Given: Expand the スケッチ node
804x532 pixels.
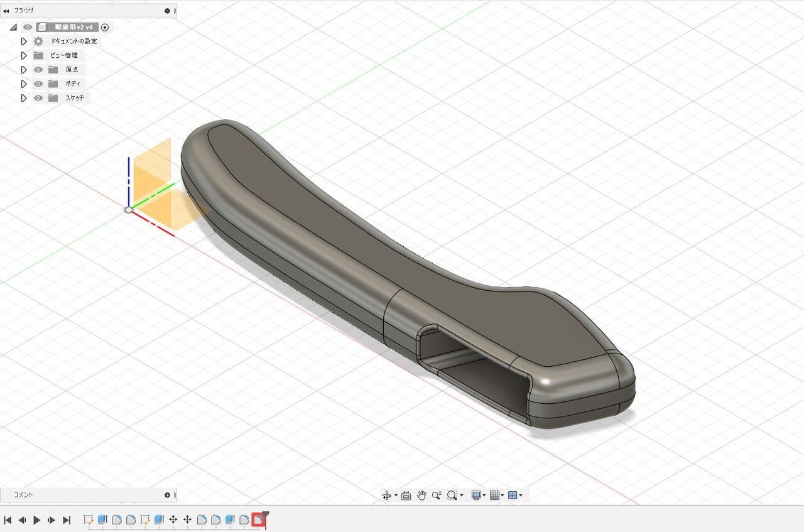Looking at the screenshot, I should point(24,98).
